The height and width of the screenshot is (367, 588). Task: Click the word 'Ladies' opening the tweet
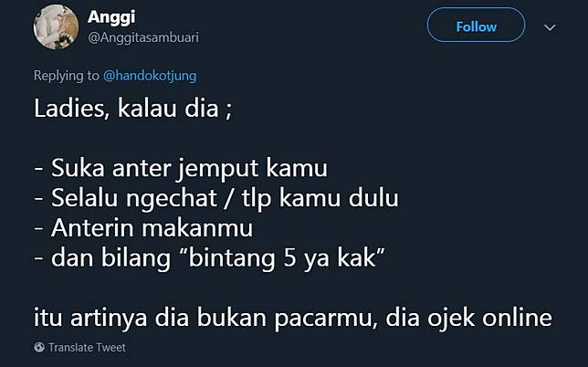[x=71, y=109]
